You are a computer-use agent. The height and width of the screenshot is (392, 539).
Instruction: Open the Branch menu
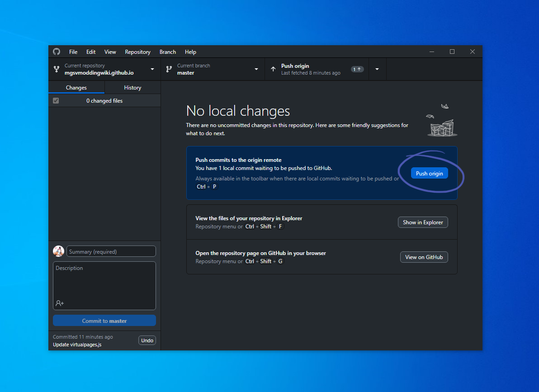point(168,52)
